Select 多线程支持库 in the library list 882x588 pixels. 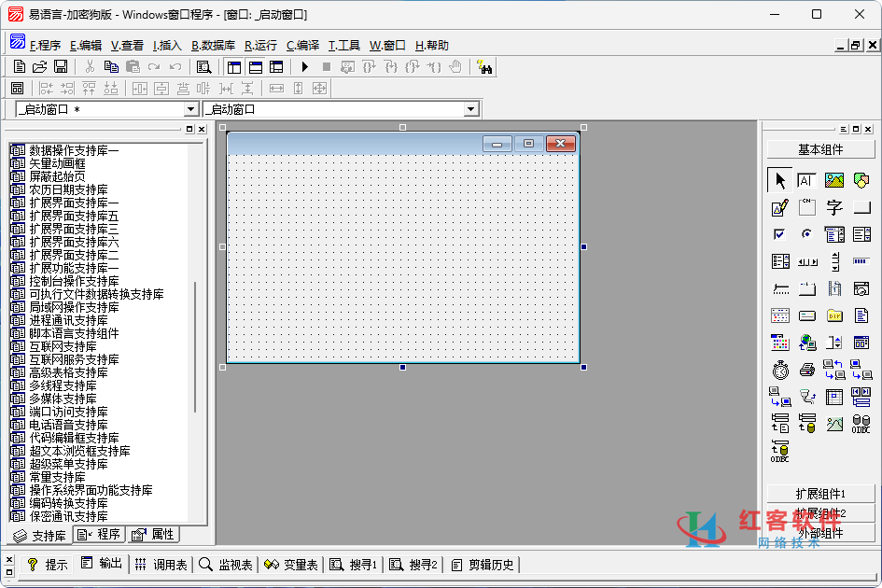(63, 385)
